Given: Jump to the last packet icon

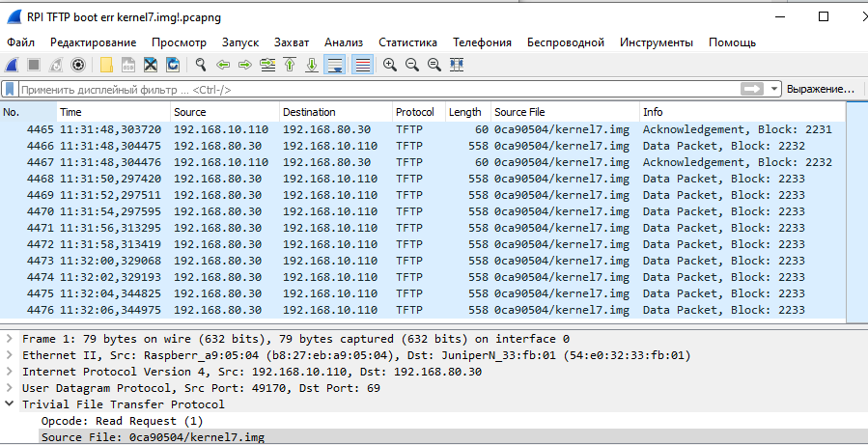Looking at the screenshot, I should (x=312, y=65).
